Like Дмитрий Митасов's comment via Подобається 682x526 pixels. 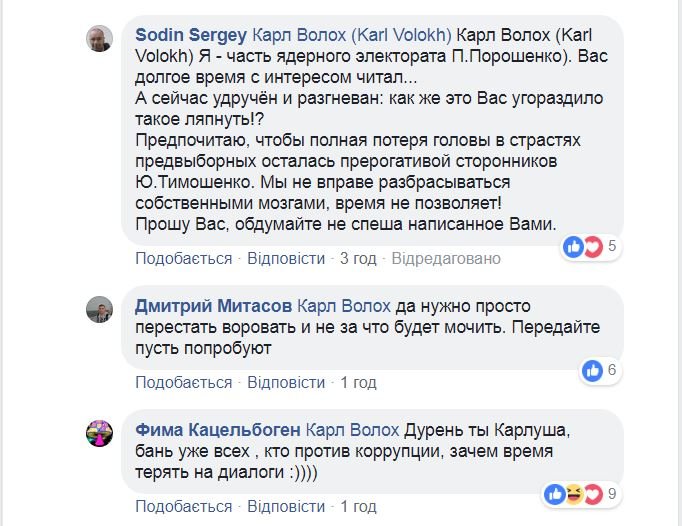tap(183, 382)
